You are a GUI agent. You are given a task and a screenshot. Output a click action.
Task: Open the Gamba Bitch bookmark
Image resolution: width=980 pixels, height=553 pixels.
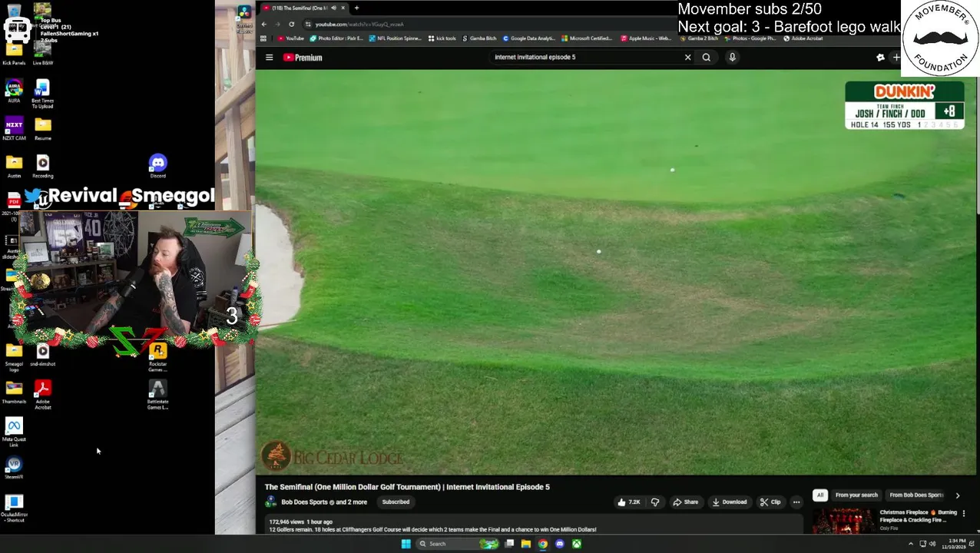pos(478,38)
